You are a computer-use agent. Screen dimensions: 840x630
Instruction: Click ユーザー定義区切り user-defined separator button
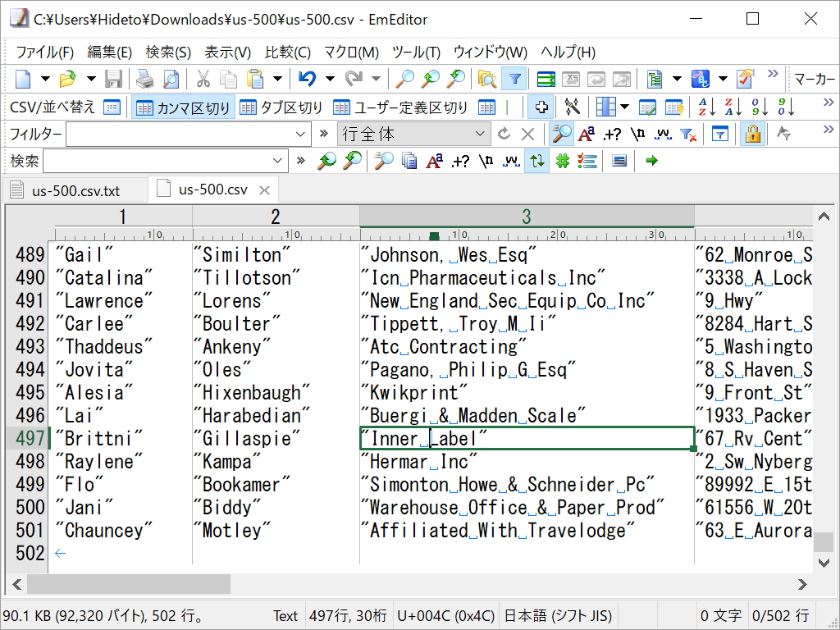tap(402, 107)
